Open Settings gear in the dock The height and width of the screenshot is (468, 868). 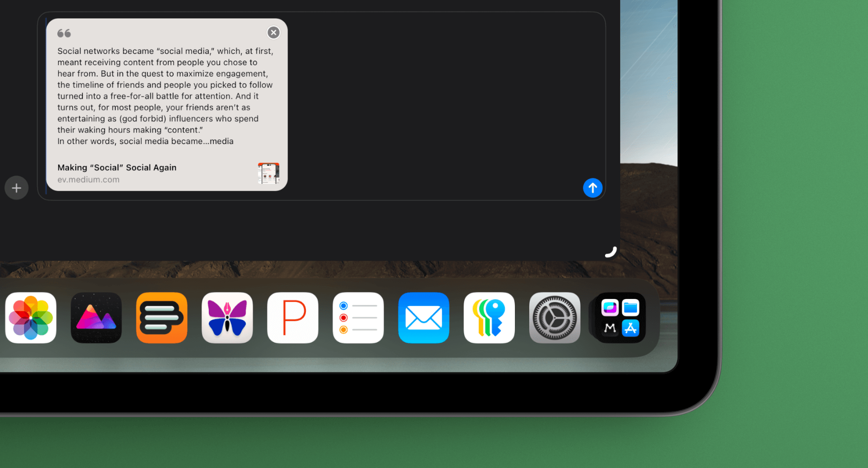[x=555, y=318]
